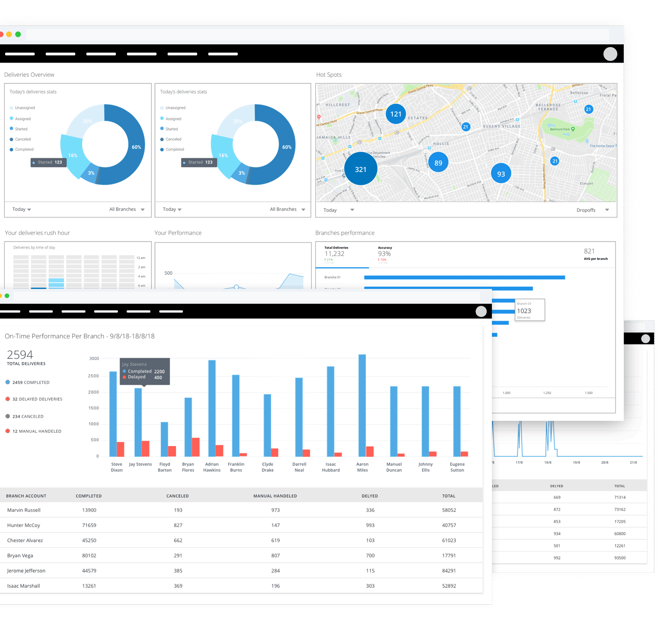Screen dimensions: 672x630
Task: Sort table by MANUAL HANDELED column header
Action: [275, 496]
